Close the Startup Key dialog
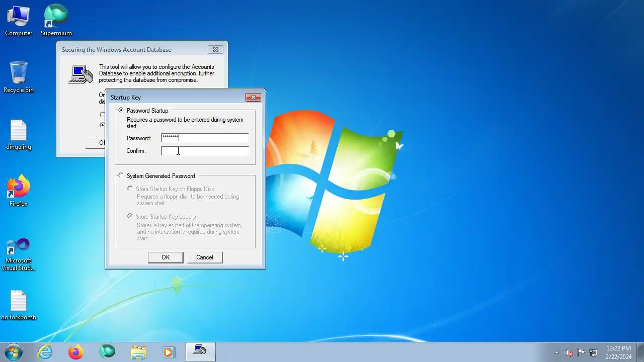 coord(253,98)
